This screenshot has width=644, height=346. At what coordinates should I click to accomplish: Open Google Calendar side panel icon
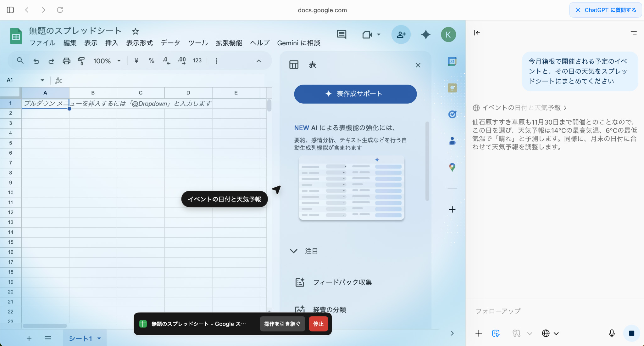(452, 61)
